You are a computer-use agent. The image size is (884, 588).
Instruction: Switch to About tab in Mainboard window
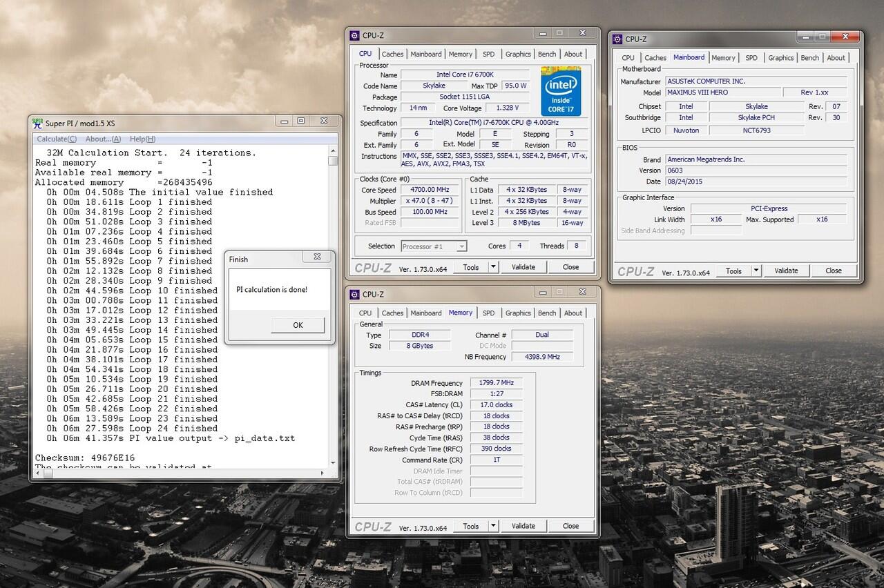tap(836, 58)
